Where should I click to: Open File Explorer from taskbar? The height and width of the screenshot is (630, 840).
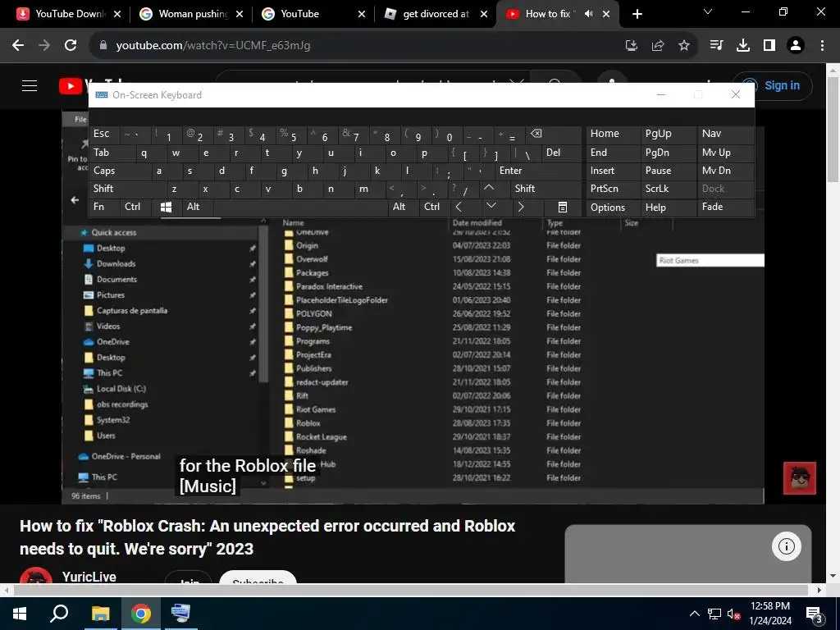click(100, 614)
